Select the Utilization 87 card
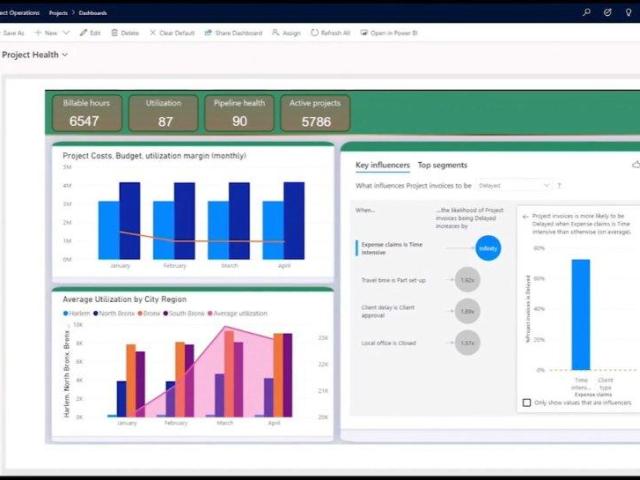640x480 pixels. coord(163,113)
